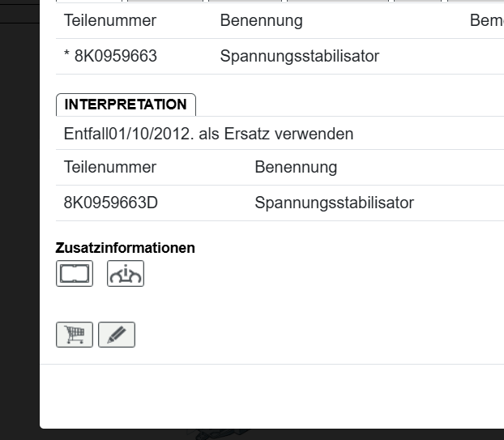This screenshot has height=440, width=504.
Task: Click the truncated Bem... column header
Action: coord(486,21)
